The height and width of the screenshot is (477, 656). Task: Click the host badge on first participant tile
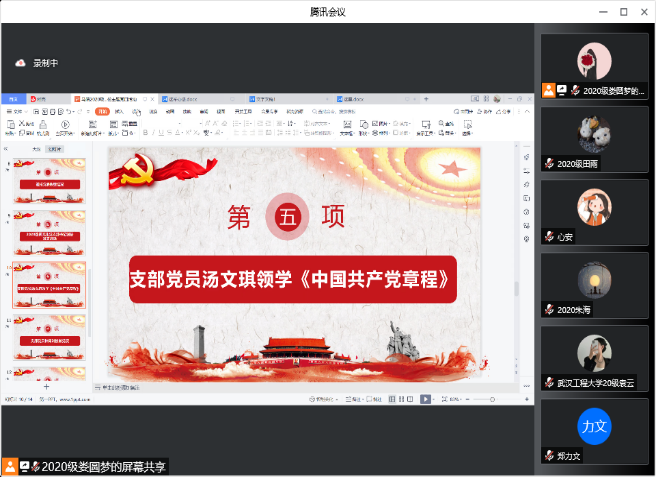tap(548, 90)
